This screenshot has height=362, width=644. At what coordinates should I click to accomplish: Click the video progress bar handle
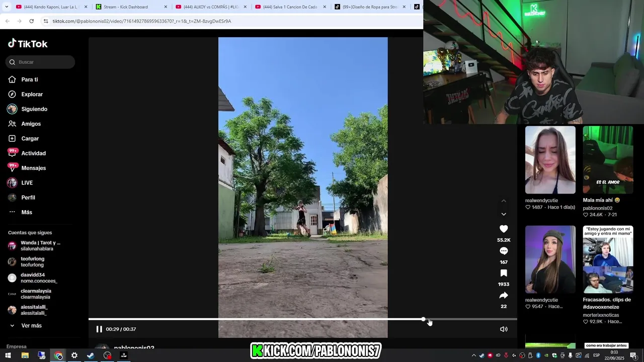click(x=424, y=319)
